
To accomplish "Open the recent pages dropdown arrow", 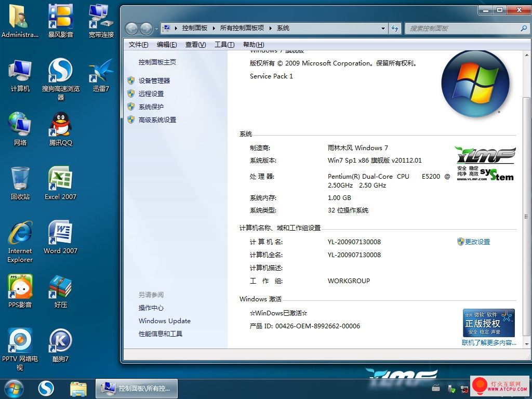I will [x=156, y=29].
